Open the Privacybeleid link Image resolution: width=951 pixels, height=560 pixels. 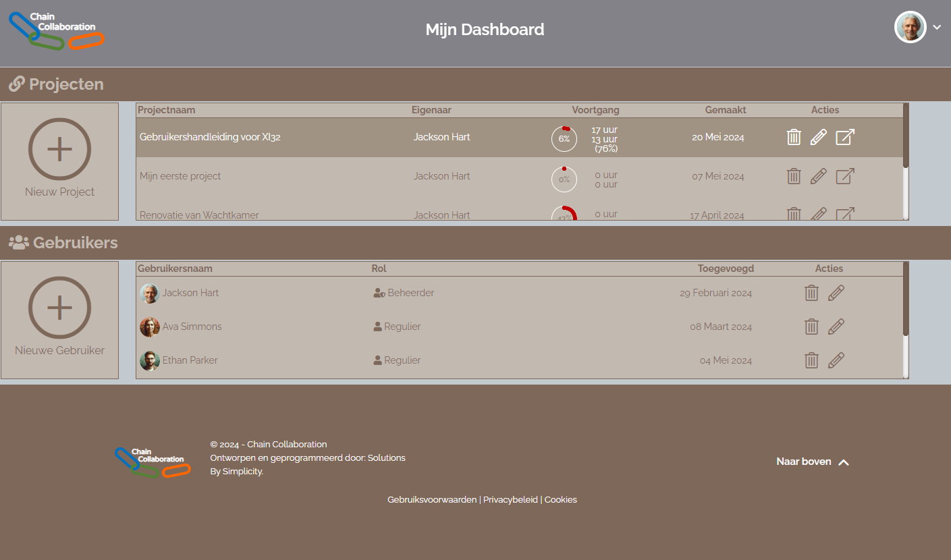tap(510, 500)
